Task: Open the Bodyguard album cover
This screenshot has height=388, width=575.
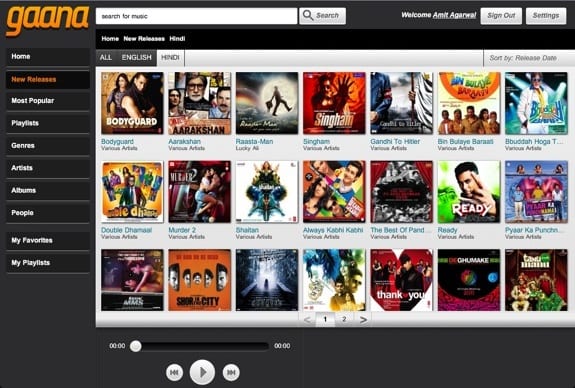Action: click(x=132, y=103)
